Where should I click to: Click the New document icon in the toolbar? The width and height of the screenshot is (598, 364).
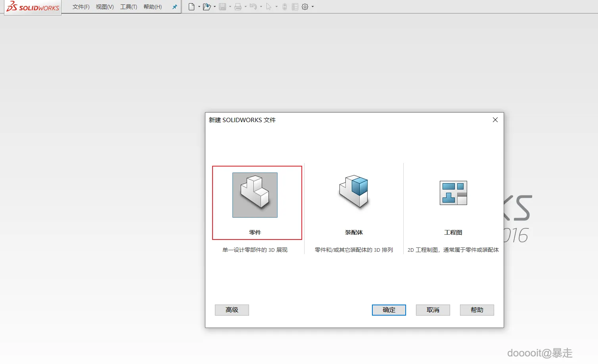pos(192,7)
